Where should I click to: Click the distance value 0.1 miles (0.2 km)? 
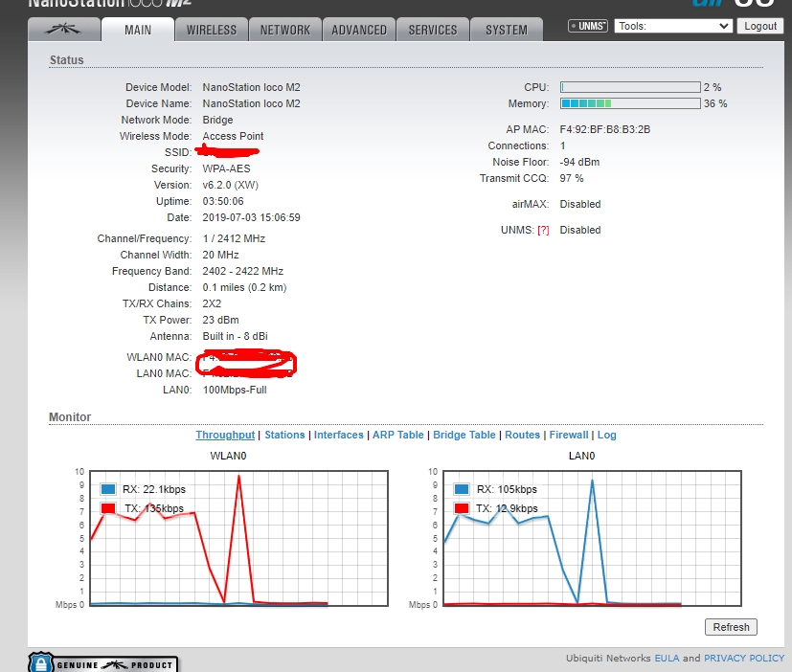[244, 287]
